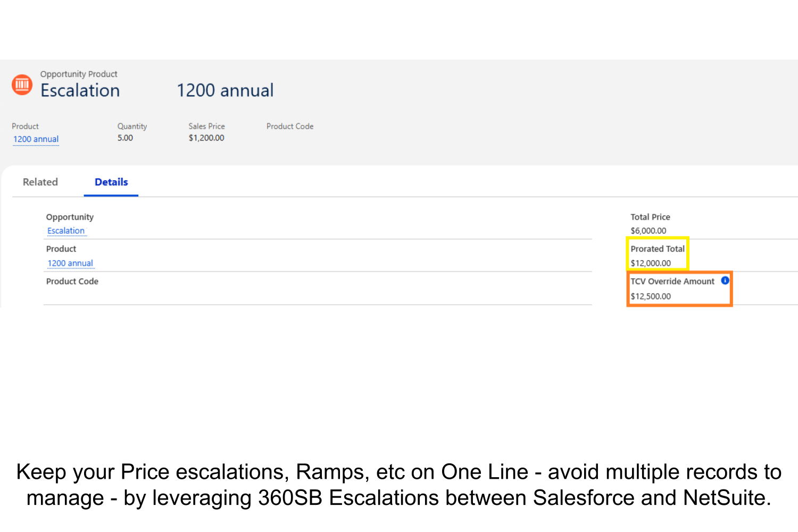Click the TCV Override Amount value $12,500.00
This screenshot has height=532, width=798.
point(651,296)
